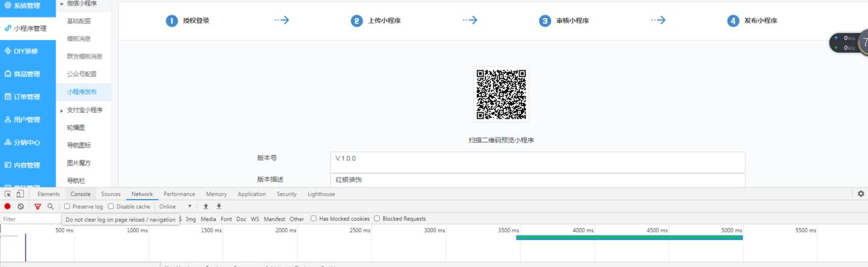Click the Import HAR file up-arrow icon
868x267 pixels.
(206, 207)
